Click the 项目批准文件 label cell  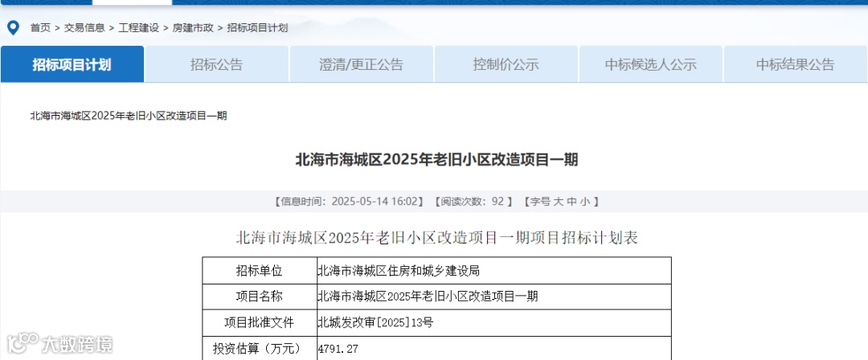point(260,323)
